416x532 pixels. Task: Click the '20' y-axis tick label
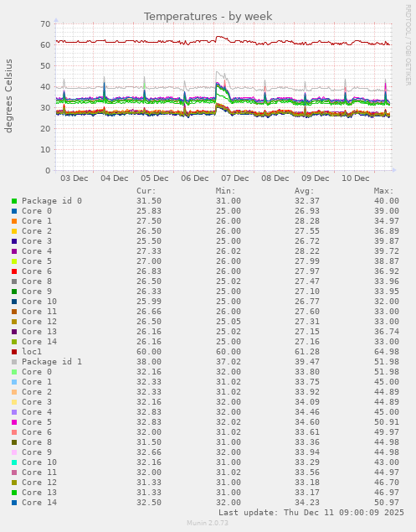[x=45, y=128]
